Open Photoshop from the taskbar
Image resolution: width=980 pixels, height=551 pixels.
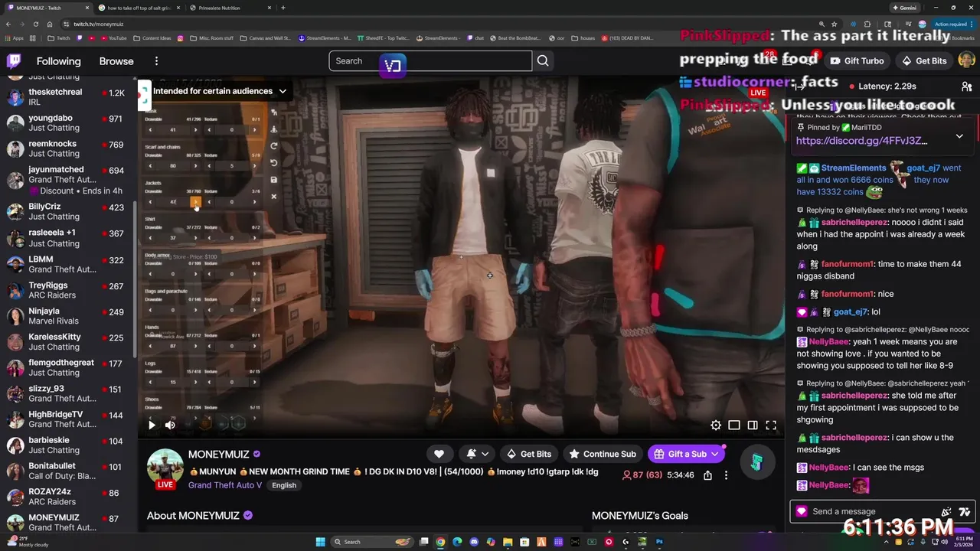659,542
